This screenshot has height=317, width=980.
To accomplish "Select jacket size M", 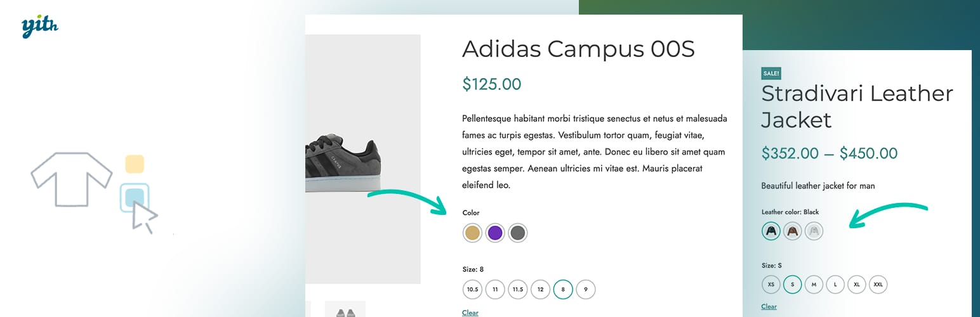I will (814, 285).
